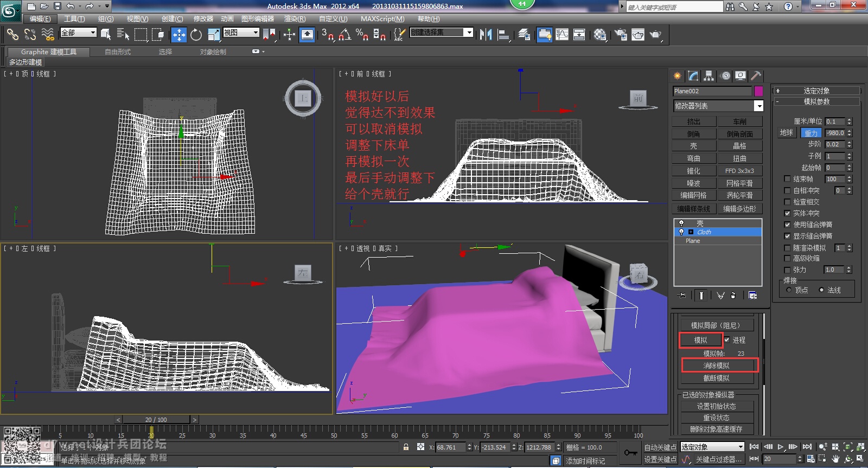The image size is (868, 468).
Task: Select the 顶点 weld radio button
Action: 789,290
